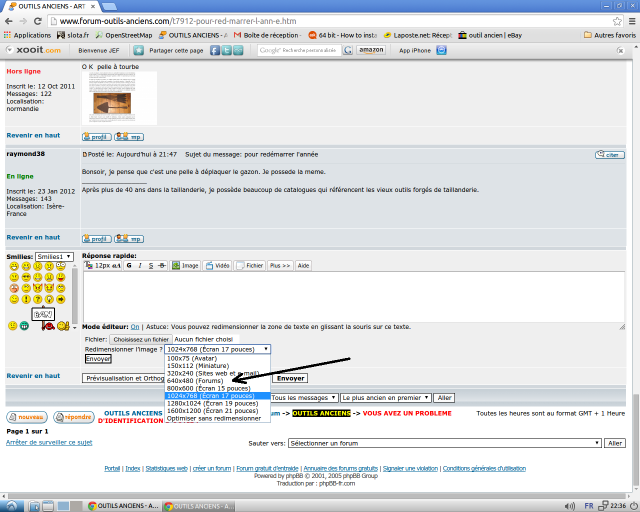The height and width of the screenshot is (512, 640).
Task: Open the Sélectionner un forum dropdown
Action: point(445,443)
